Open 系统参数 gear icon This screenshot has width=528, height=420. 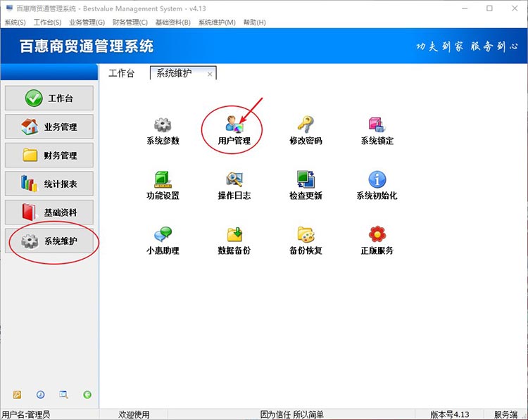163,125
